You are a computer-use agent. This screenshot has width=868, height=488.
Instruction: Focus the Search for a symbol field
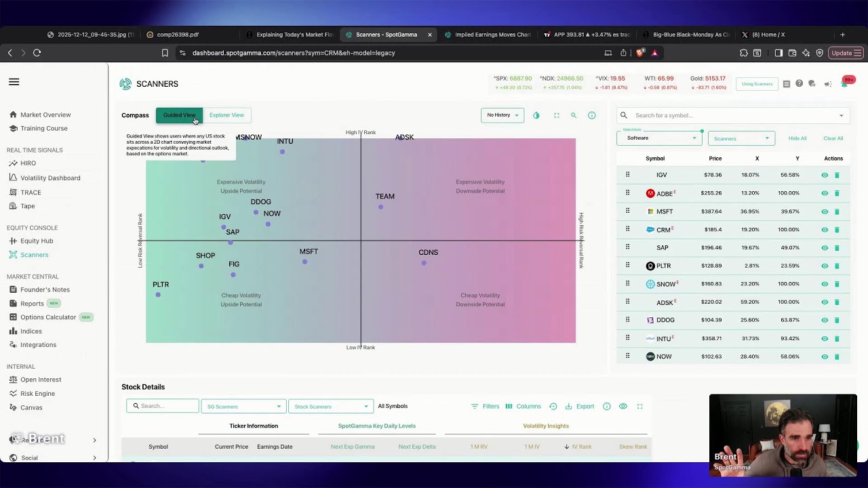(734, 115)
